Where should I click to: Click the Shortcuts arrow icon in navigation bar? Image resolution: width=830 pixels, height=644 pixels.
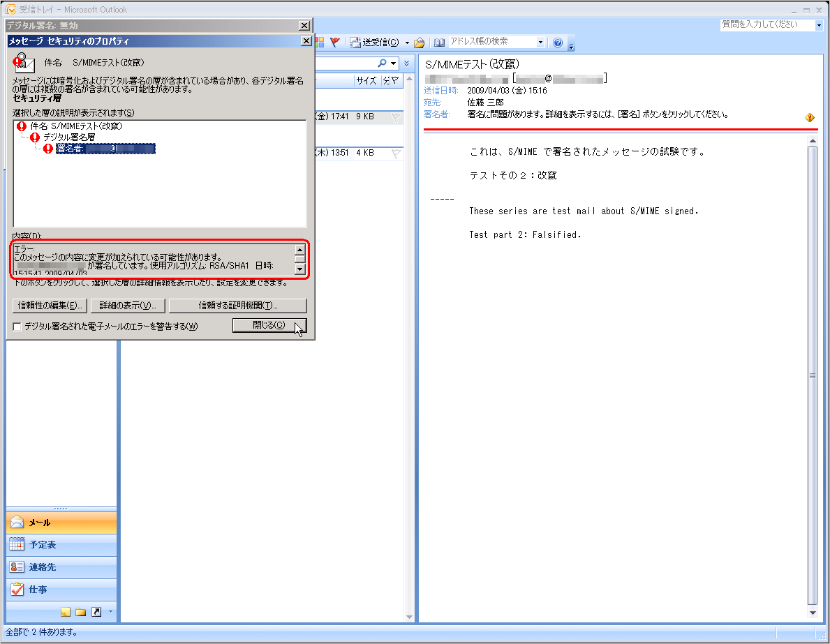click(96, 612)
